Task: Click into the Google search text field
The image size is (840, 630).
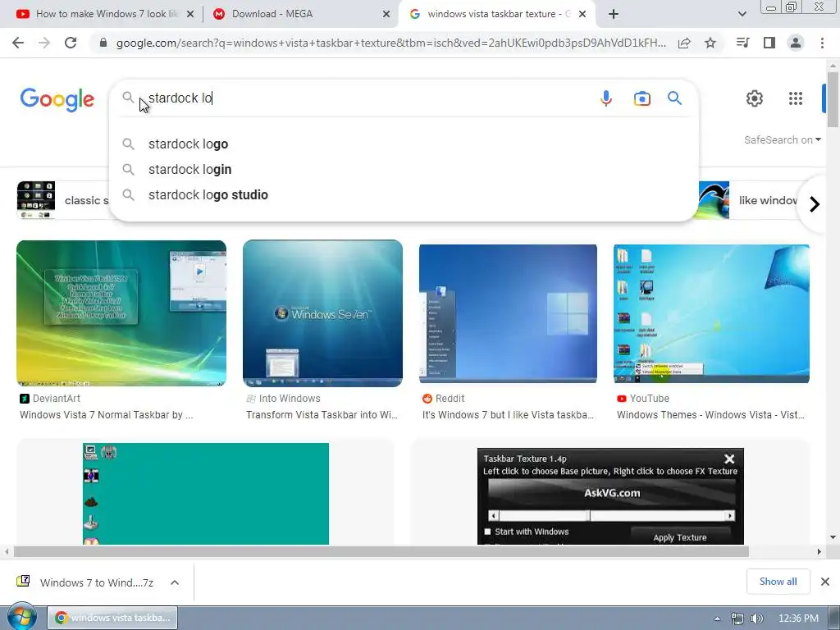Action: click(x=370, y=98)
